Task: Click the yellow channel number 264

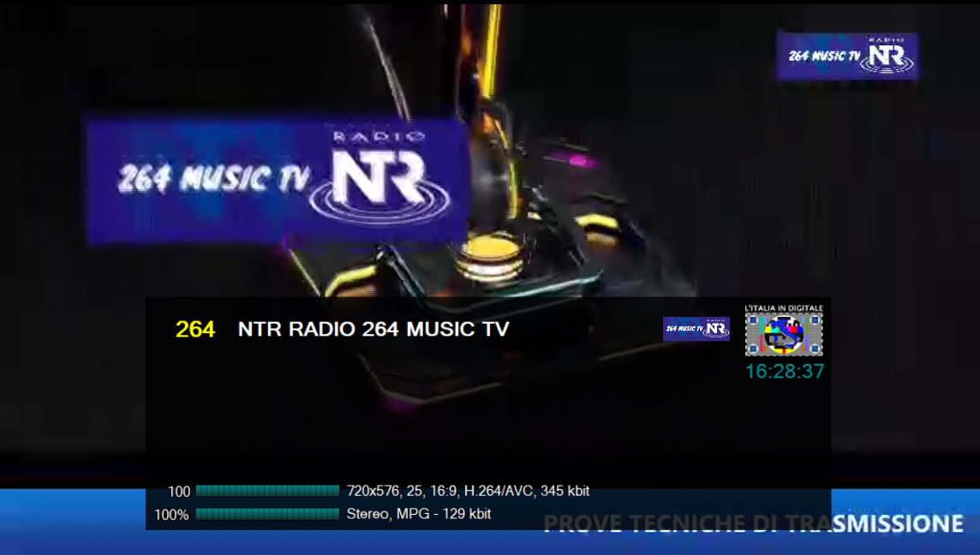Action: tap(195, 330)
